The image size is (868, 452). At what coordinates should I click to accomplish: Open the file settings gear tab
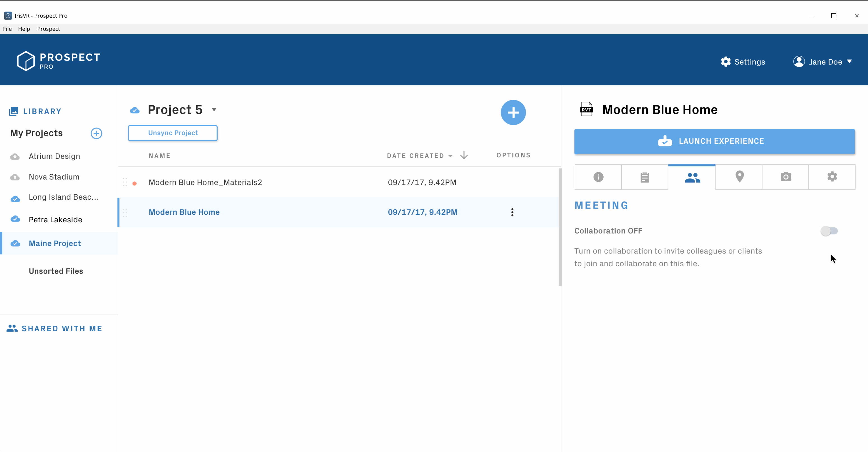pyautogui.click(x=832, y=177)
